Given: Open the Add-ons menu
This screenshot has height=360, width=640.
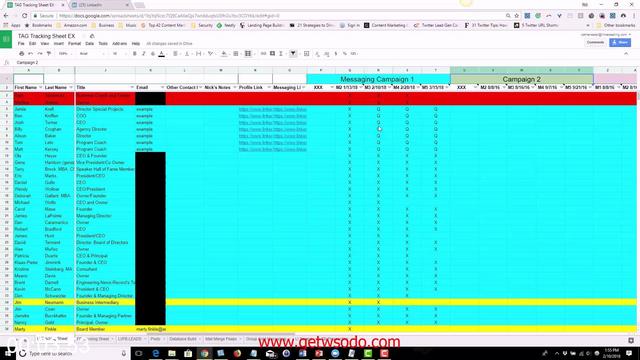Looking at the screenshot, I should [120, 43].
